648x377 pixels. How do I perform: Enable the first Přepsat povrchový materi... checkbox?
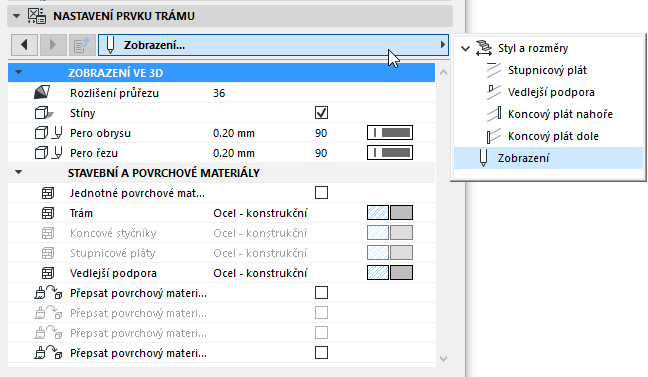coord(322,292)
